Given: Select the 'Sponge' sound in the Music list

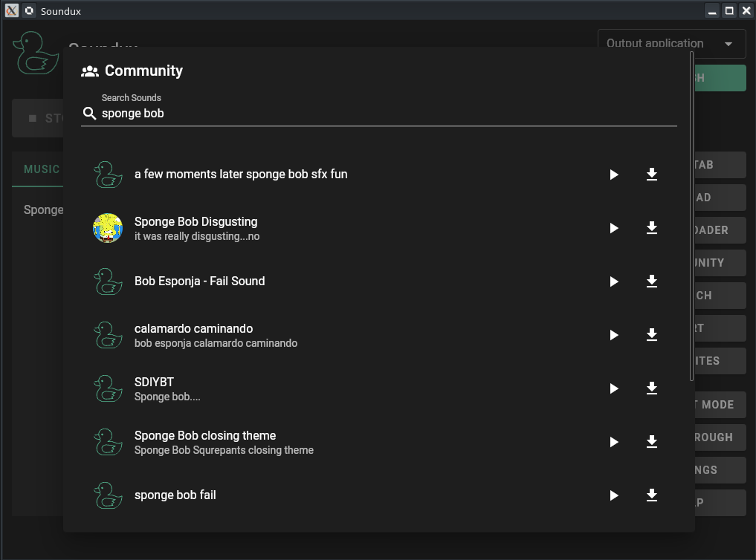Looking at the screenshot, I should pos(43,210).
